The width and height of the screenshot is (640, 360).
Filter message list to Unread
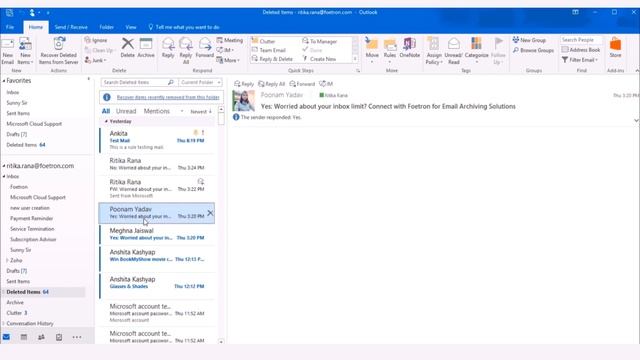pyautogui.click(x=126, y=111)
